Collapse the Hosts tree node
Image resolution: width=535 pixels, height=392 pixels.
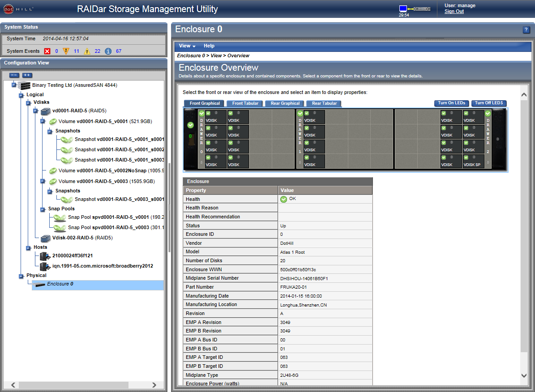point(29,248)
